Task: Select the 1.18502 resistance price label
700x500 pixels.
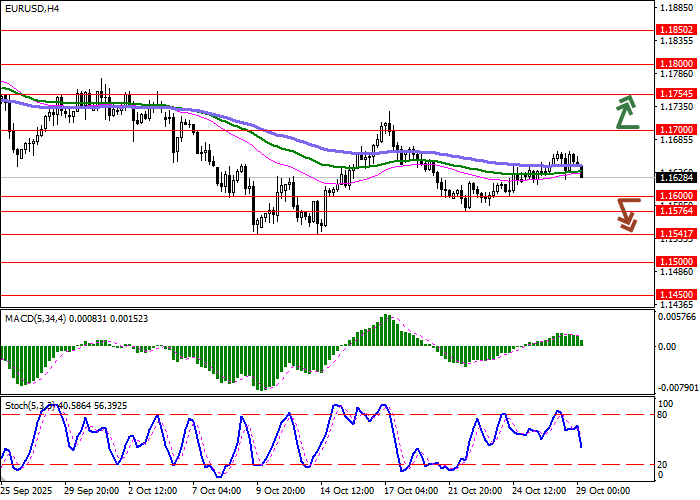Action: (x=677, y=31)
